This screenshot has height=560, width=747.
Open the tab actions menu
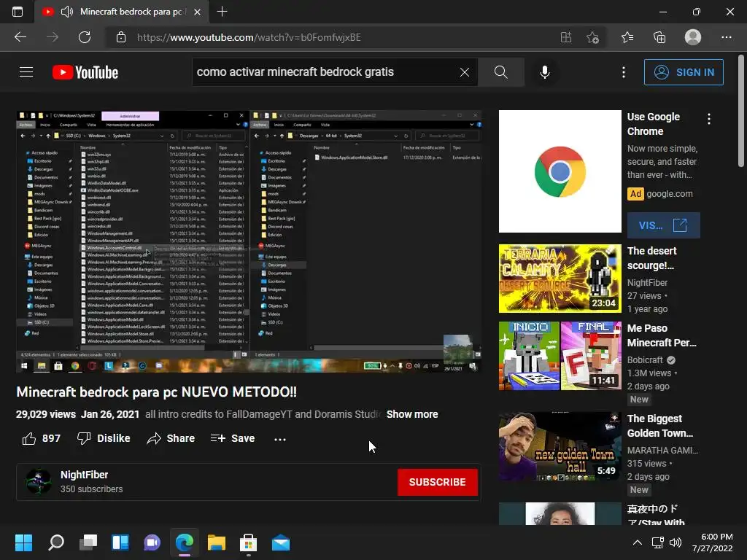click(18, 12)
